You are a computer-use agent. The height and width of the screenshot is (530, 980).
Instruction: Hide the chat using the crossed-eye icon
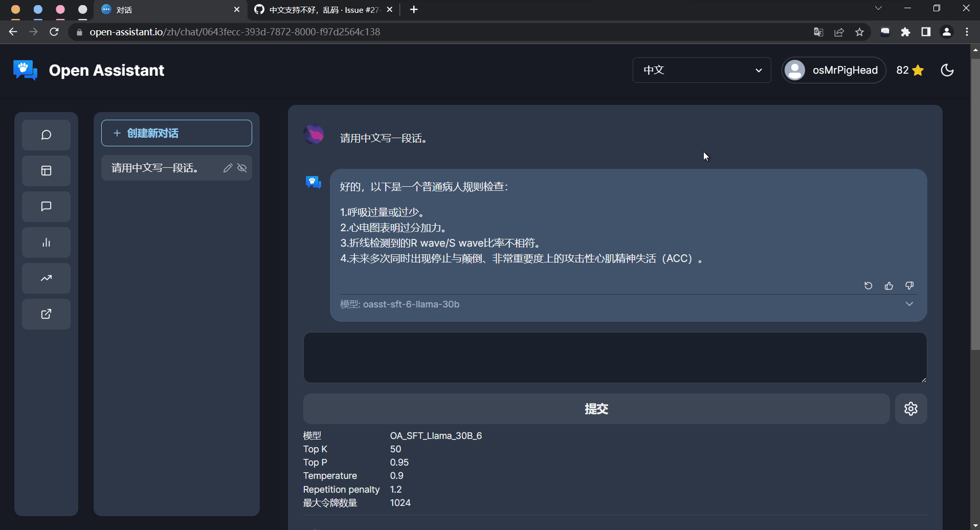tap(242, 168)
